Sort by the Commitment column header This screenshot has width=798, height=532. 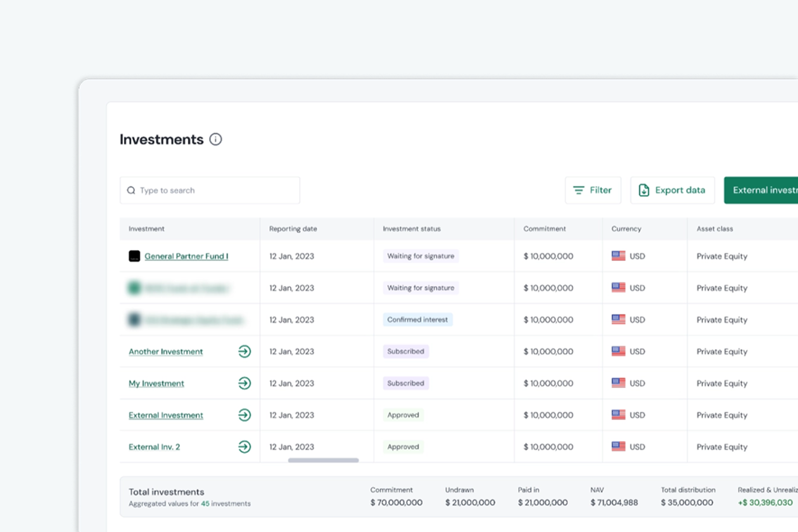coord(545,229)
